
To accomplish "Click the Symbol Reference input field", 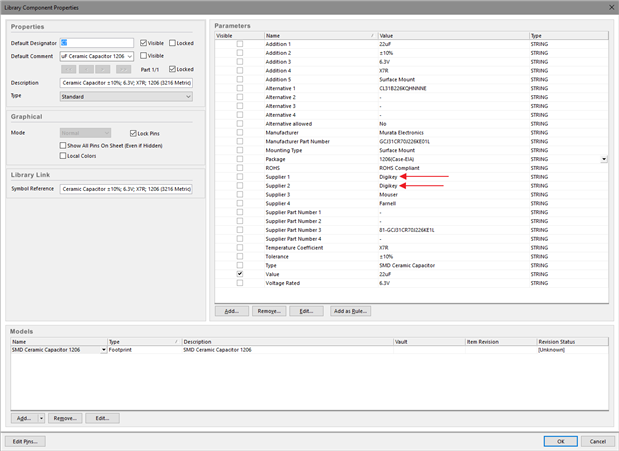I will (x=126, y=188).
